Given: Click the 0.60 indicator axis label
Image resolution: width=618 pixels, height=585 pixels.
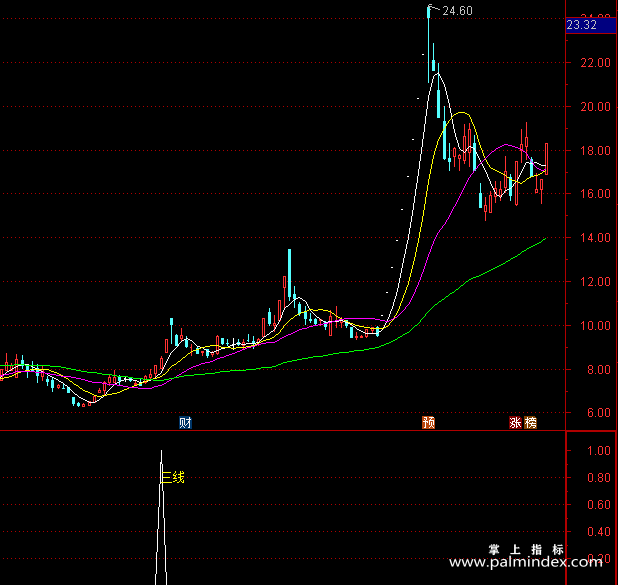Looking at the screenshot, I should click(x=599, y=505).
